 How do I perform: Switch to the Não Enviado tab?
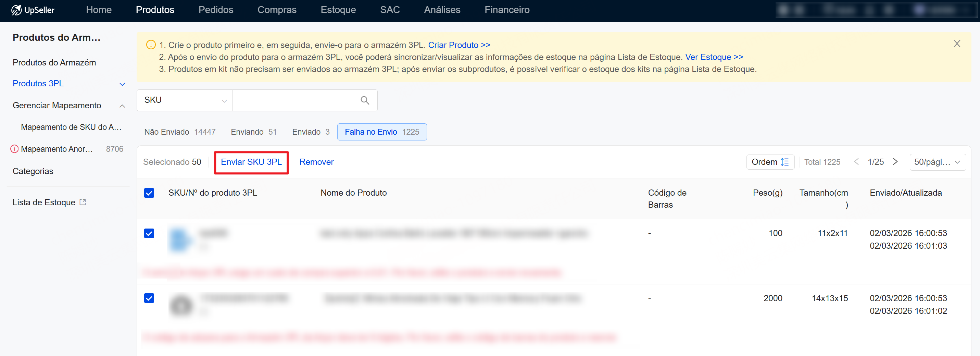(x=179, y=132)
